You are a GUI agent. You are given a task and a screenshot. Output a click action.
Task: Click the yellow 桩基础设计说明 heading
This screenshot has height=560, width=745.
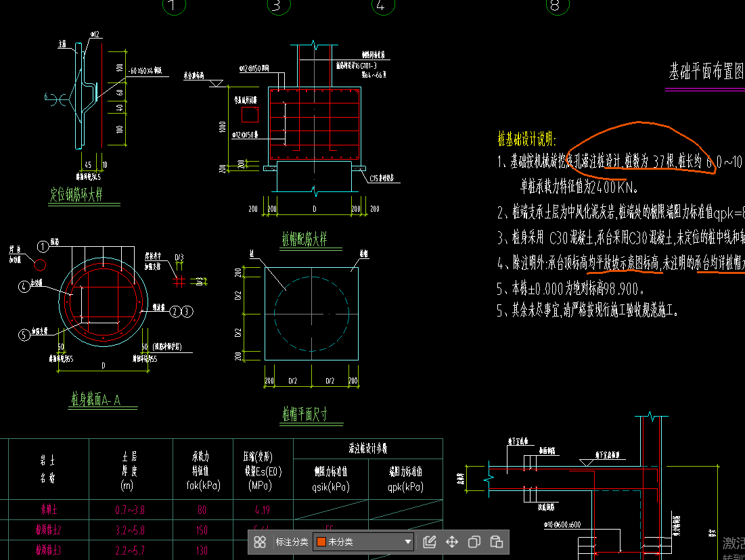click(x=526, y=139)
